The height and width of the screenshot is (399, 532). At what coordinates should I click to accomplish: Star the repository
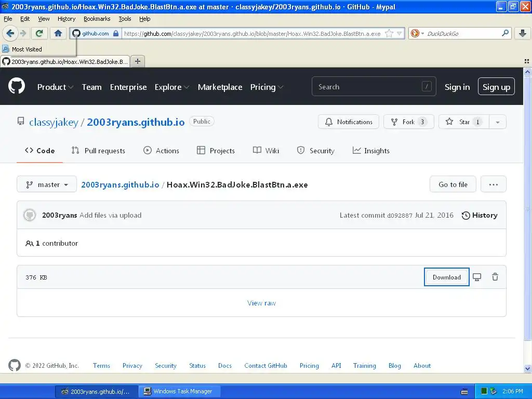(463, 122)
